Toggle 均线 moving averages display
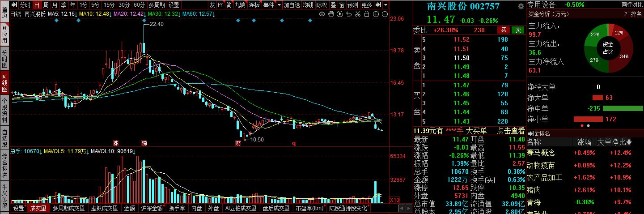 click(308, 5)
